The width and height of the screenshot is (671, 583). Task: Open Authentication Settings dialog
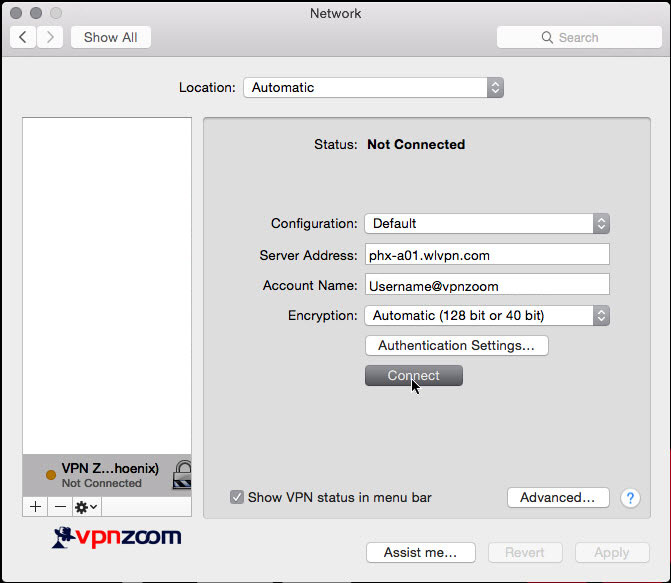pos(457,345)
